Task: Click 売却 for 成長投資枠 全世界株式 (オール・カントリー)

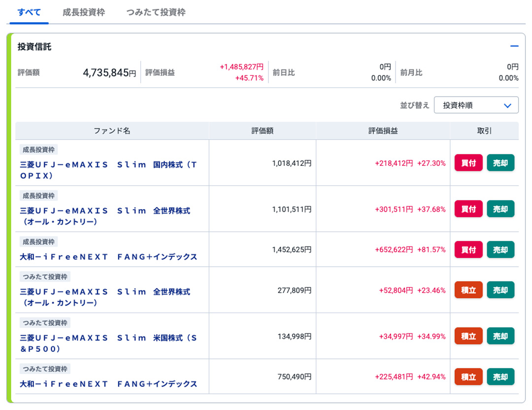Action: point(500,209)
